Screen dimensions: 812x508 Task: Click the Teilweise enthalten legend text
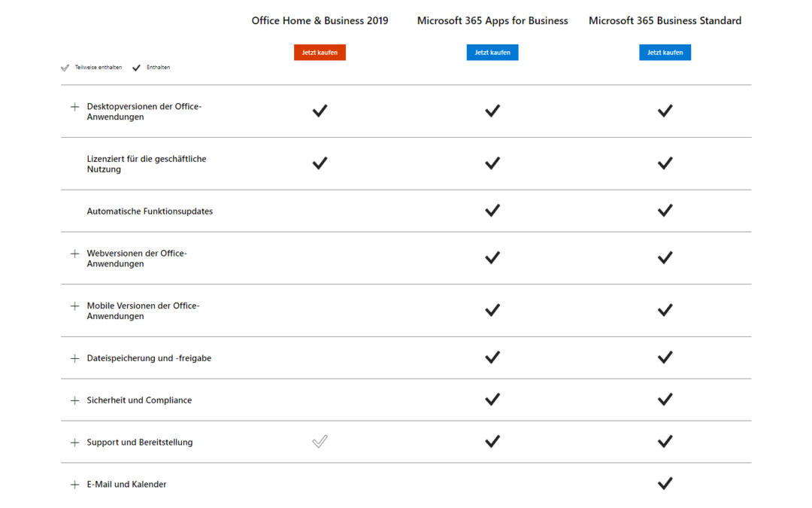tap(98, 68)
